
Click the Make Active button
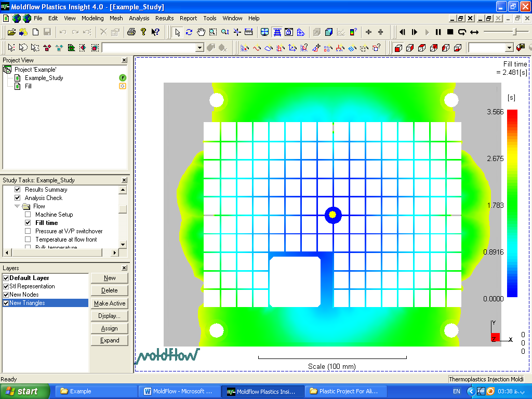click(x=110, y=303)
